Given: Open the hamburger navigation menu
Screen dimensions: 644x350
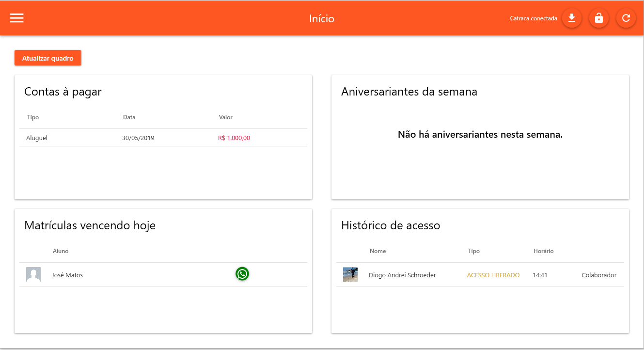Looking at the screenshot, I should [x=17, y=18].
